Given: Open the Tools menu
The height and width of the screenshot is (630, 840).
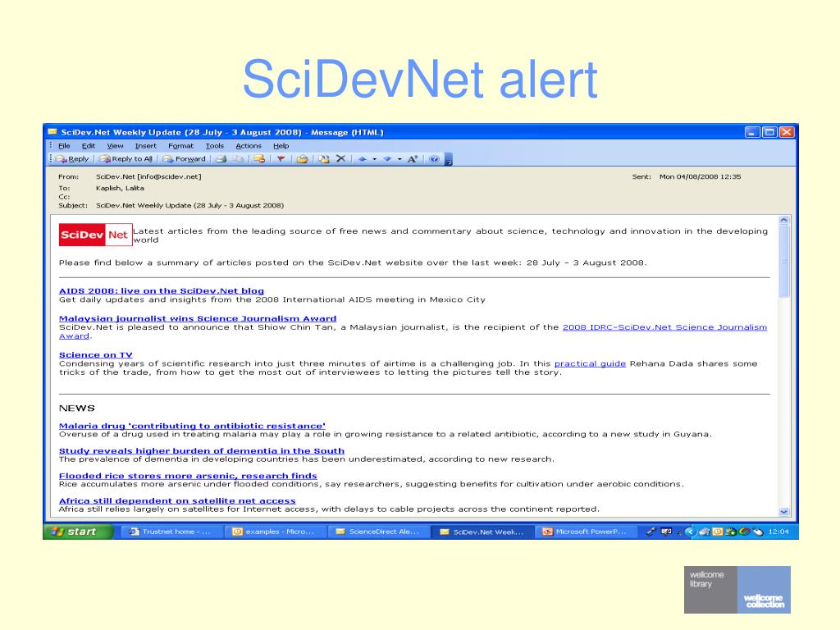Looking at the screenshot, I should coord(215,146).
